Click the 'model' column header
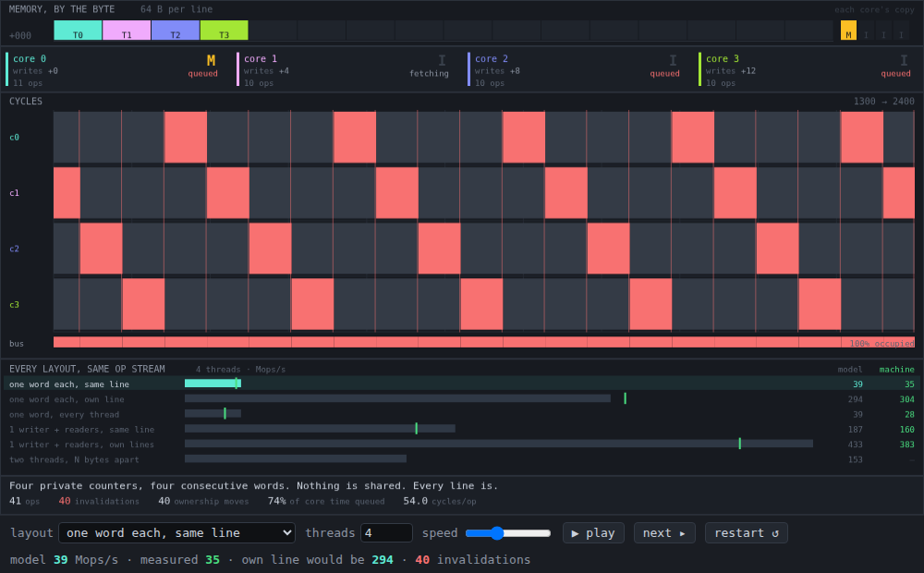 [x=850, y=370]
